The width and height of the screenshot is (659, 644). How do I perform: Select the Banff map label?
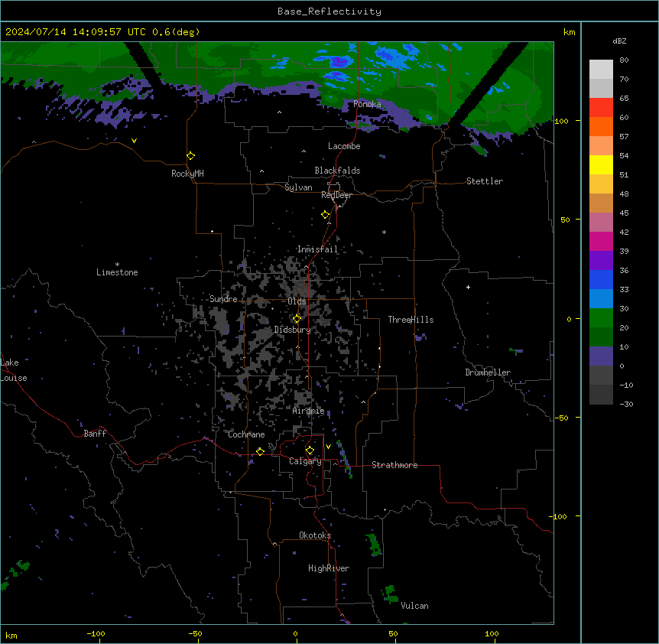pos(95,434)
